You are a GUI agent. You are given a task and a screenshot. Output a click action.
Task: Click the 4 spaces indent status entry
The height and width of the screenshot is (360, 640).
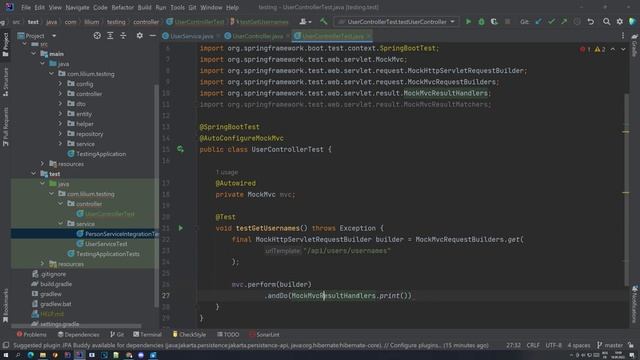point(579,345)
